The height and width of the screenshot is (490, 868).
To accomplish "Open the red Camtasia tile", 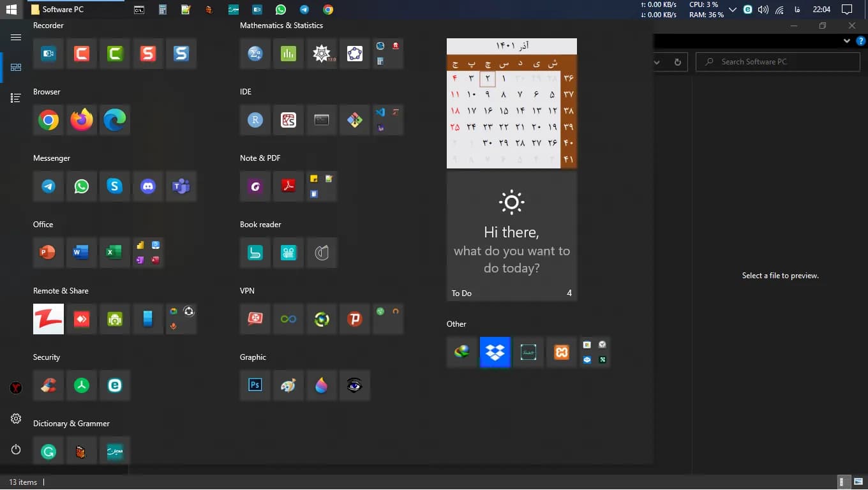I will [x=82, y=54].
